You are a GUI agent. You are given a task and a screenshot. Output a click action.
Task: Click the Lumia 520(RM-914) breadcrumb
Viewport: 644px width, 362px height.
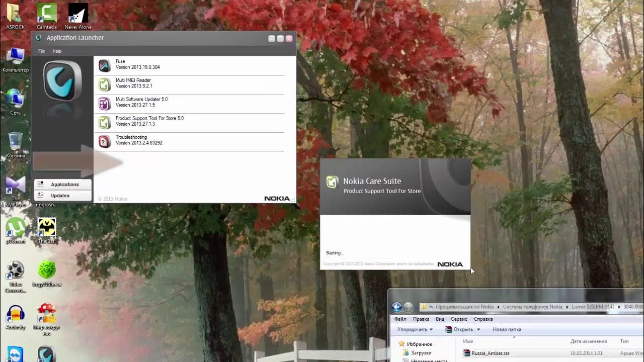pos(594,307)
